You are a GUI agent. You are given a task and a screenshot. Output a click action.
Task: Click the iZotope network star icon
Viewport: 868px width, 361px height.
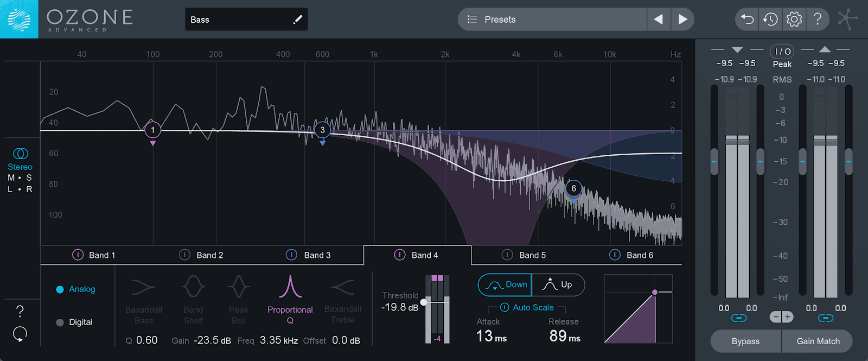click(847, 19)
